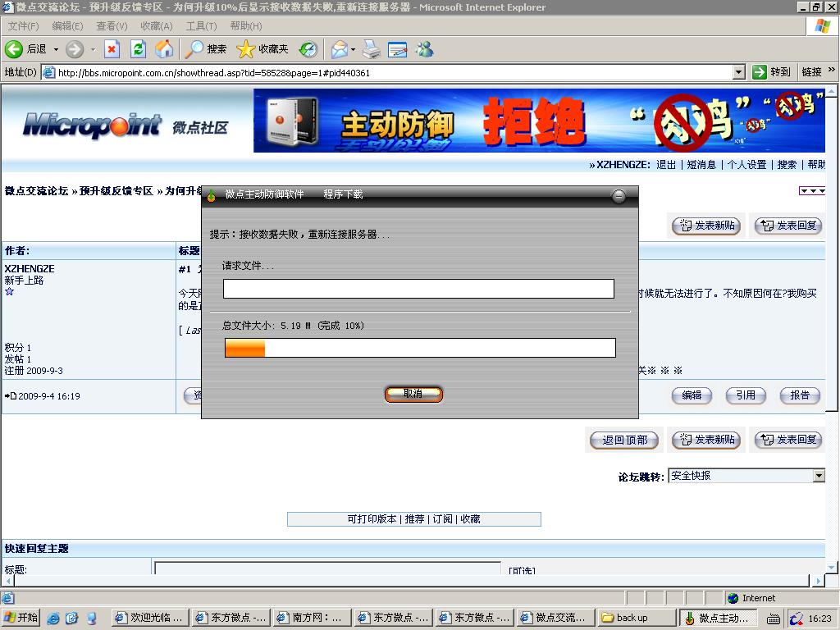The width and height of the screenshot is (840, 630).
Task: Click the 订阅 link
Action: [x=442, y=519]
